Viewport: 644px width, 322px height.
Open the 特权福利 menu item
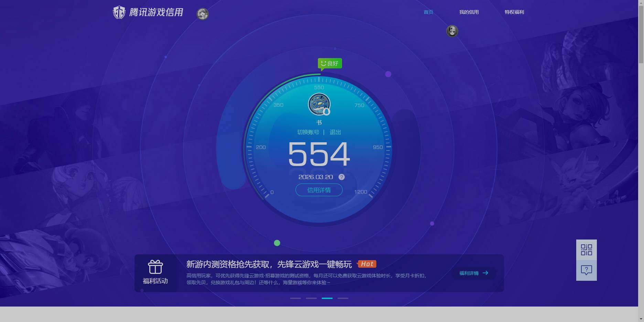point(514,12)
